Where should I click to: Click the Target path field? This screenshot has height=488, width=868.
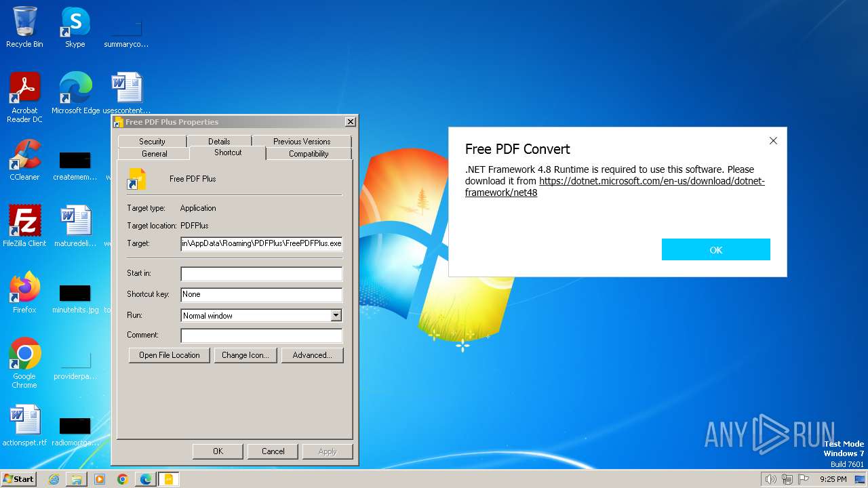point(262,243)
